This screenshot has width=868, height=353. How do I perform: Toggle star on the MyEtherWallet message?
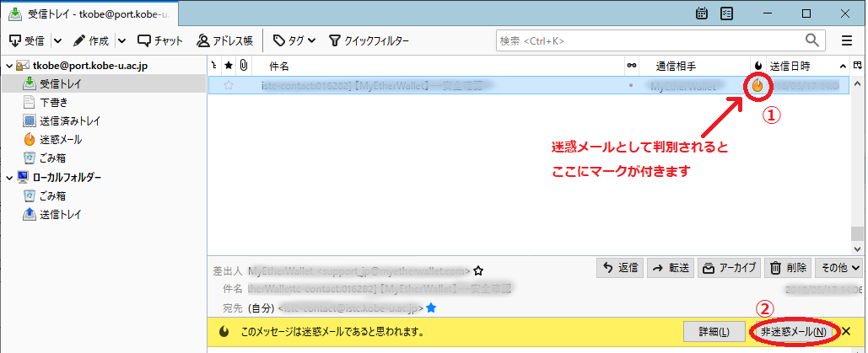228,85
